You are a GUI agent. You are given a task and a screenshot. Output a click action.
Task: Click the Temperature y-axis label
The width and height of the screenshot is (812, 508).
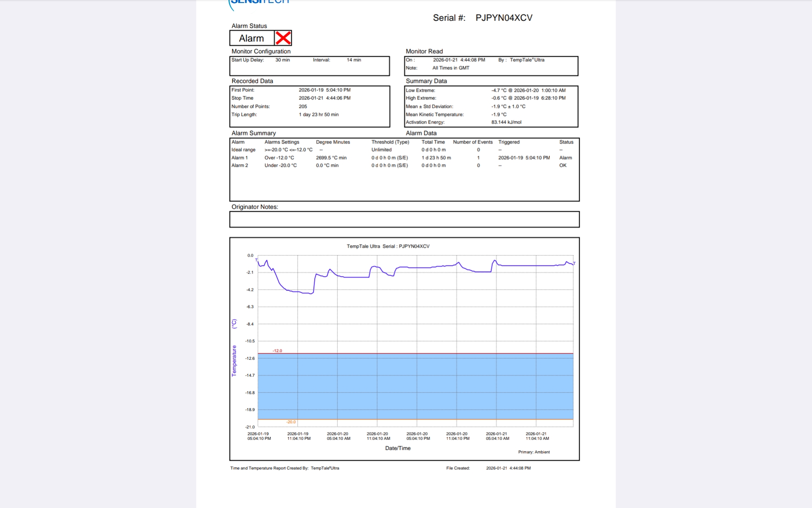[234, 361]
